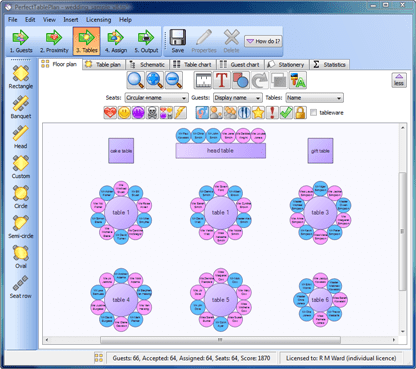Toggle the gender symbols colouring icon
The image size is (416, 369).
(202, 113)
